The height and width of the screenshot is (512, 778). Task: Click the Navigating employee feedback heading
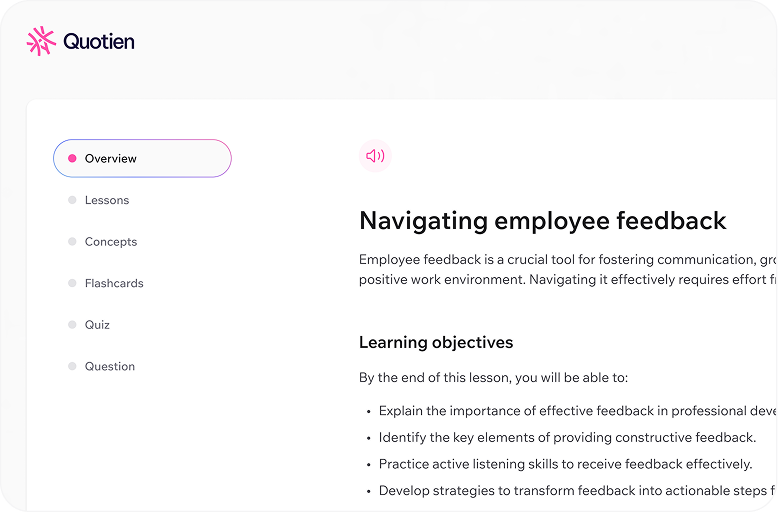(x=543, y=221)
